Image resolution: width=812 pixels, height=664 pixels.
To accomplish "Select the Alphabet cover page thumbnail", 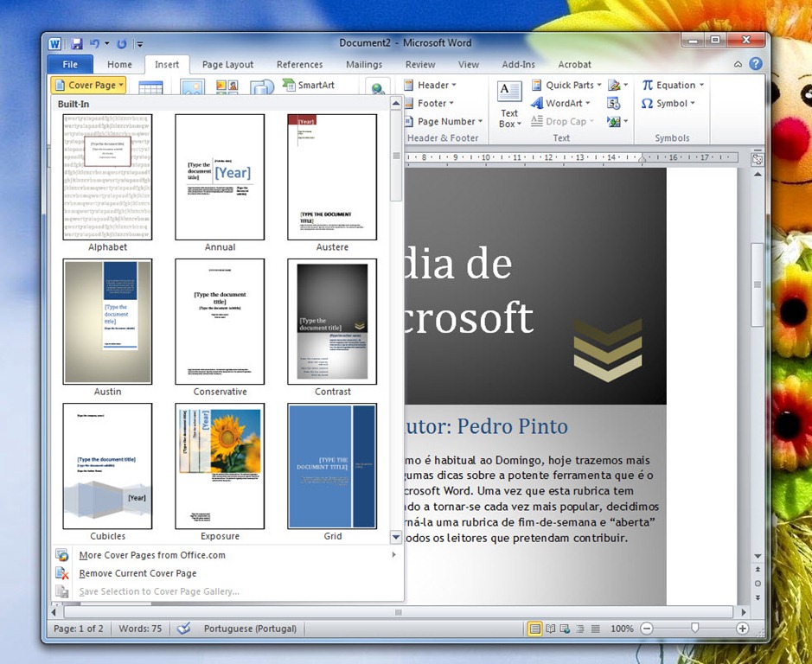I will (x=107, y=177).
